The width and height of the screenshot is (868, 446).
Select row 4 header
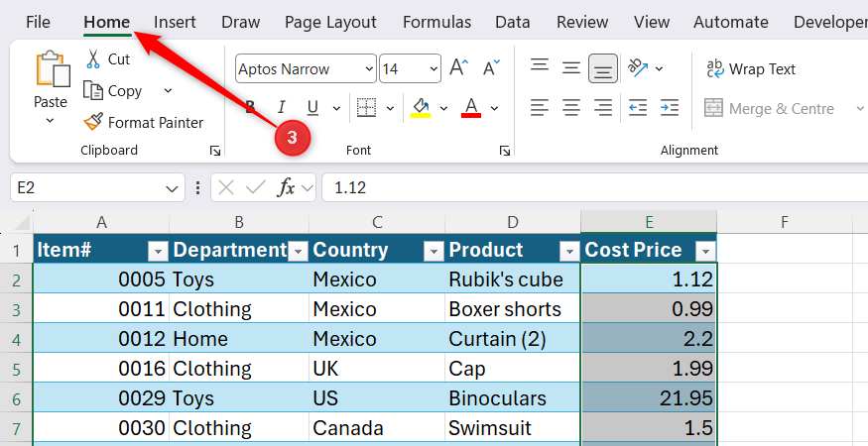coord(17,339)
